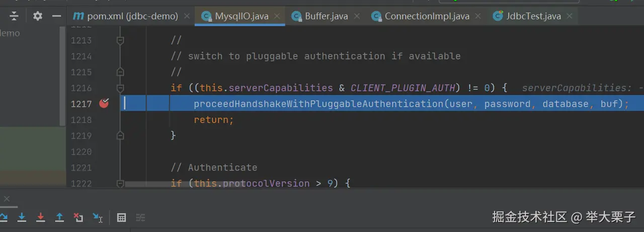
Task: Collapse the fold marker at line 1219
Action: (120, 136)
